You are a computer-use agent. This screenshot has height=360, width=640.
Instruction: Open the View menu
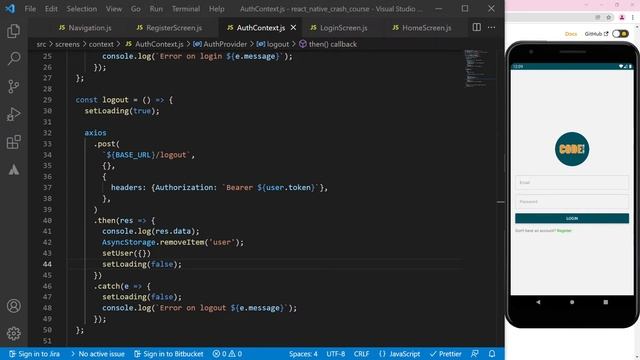pyautogui.click(x=114, y=9)
